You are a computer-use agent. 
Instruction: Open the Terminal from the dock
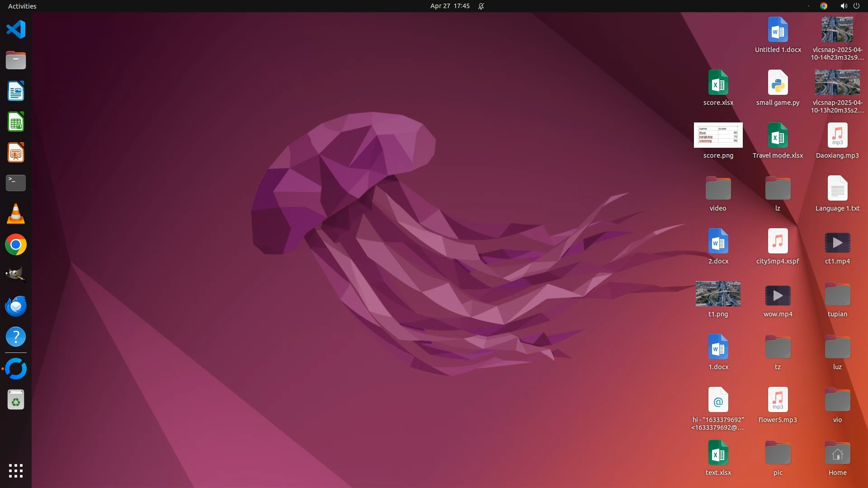click(x=16, y=183)
